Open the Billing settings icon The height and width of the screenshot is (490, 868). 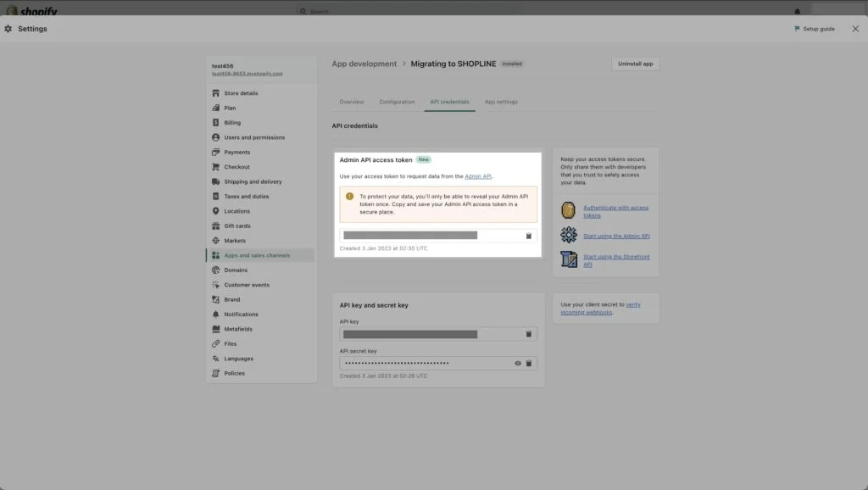point(215,122)
